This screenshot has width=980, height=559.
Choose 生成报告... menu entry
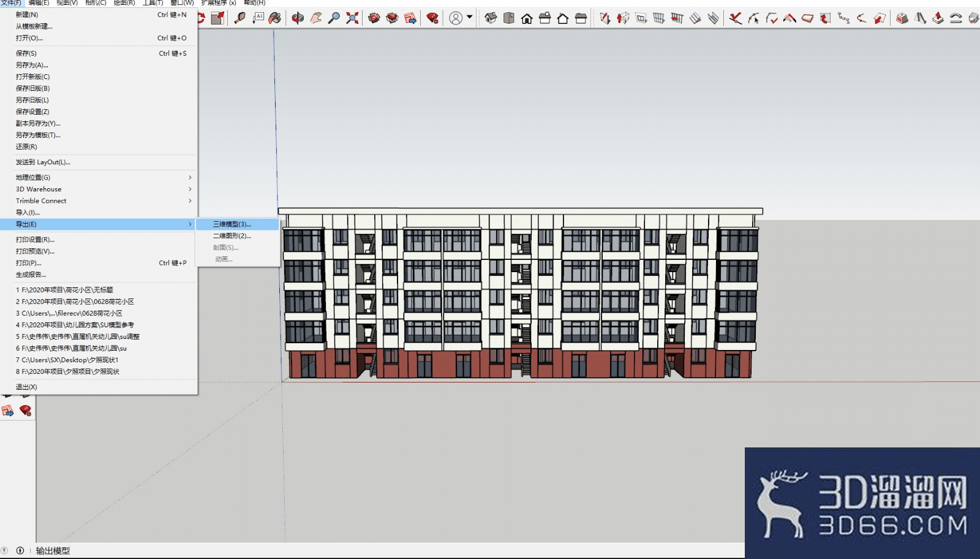[99, 275]
